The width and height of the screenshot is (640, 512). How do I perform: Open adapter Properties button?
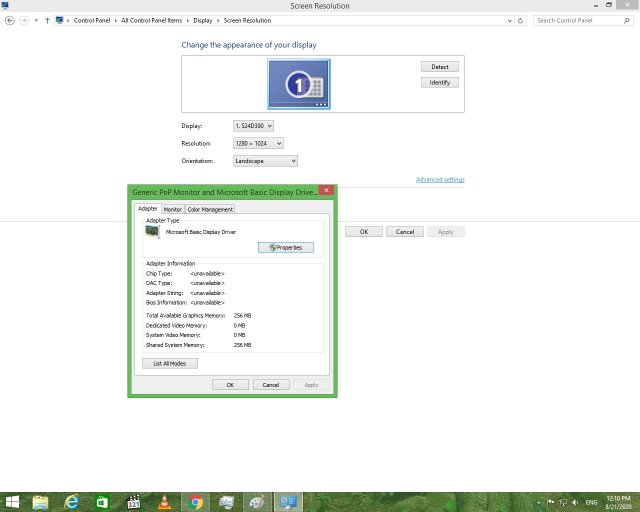pos(286,247)
